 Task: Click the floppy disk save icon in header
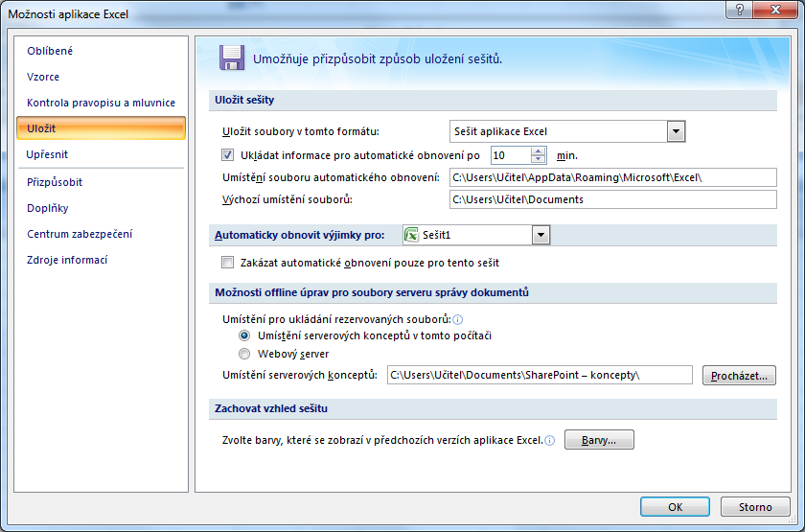232,58
